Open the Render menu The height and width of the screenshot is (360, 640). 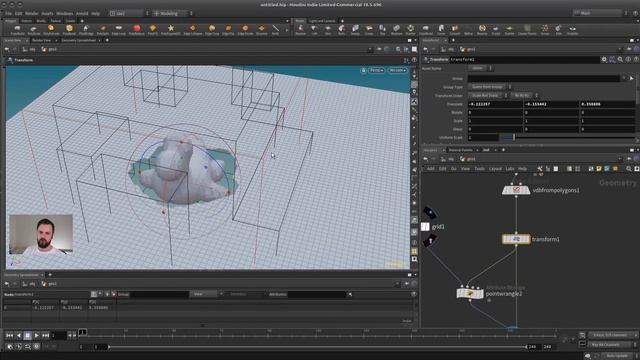(31, 13)
